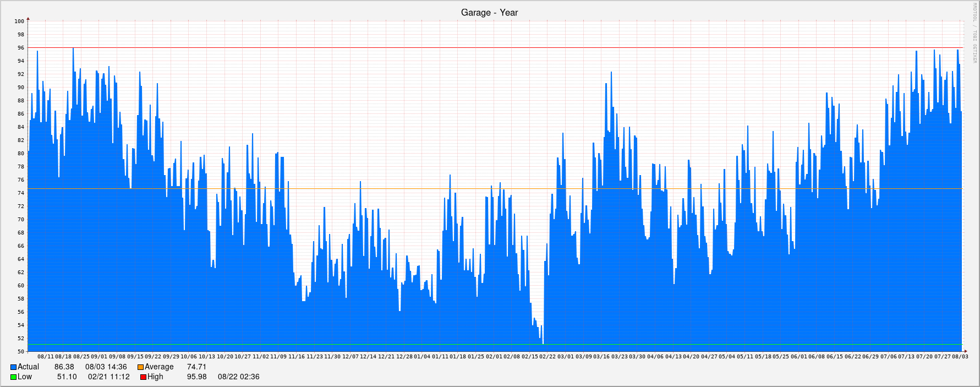Image resolution: width=980 pixels, height=387 pixels.
Task: Click the x-axis date 02/22
Action: (547, 357)
